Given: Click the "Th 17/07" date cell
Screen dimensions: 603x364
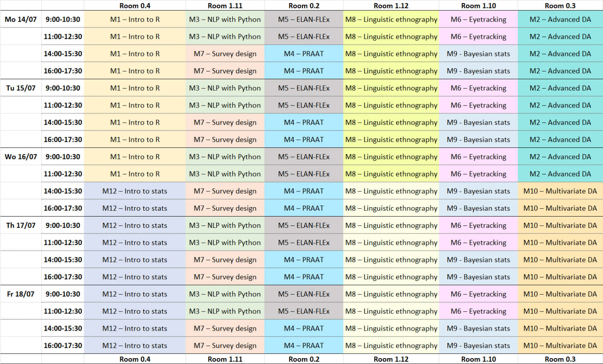Looking at the screenshot, I should pos(21,225).
